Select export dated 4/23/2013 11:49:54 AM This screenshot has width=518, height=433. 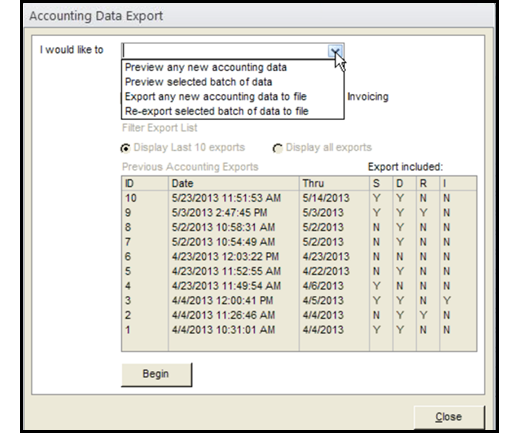coord(299,286)
